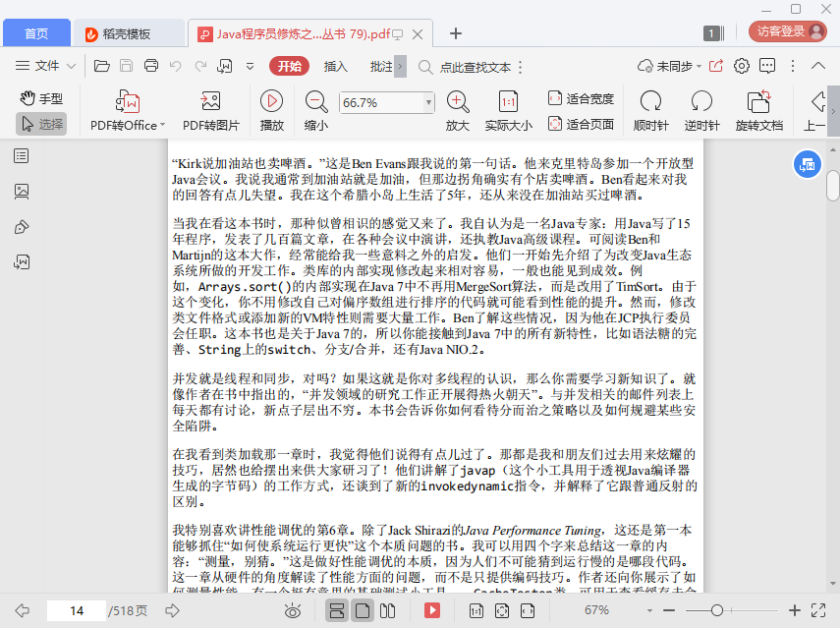The height and width of the screenshot is (628, 840).
Task: Zoom in with 放大 magnifier
Action: (x=458, y=111)
